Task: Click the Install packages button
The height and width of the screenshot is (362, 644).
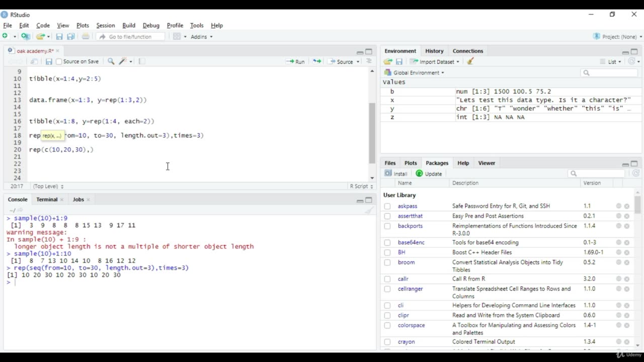Action: (x=396, y=173)
